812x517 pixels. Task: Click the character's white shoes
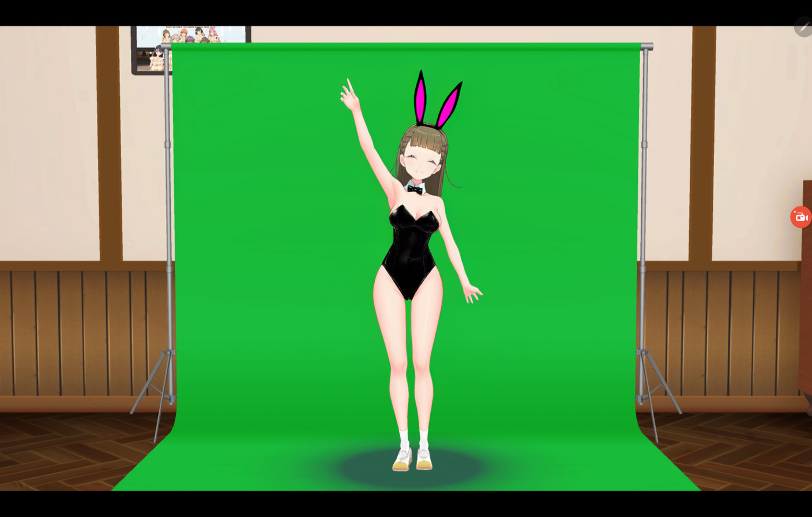(412, 459)
